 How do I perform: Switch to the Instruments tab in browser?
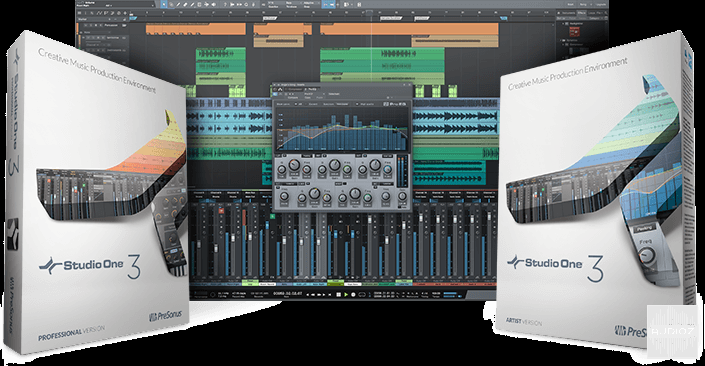coord(567,13)
